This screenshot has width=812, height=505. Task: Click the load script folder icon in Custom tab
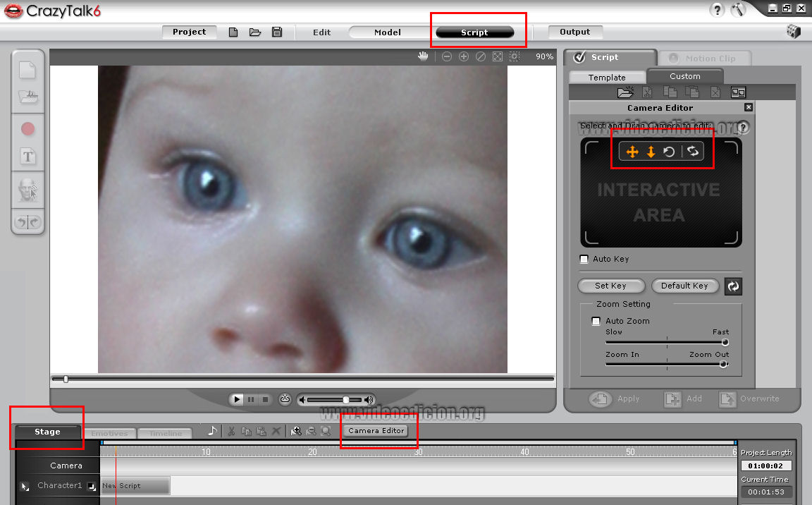tap(625, 92)
